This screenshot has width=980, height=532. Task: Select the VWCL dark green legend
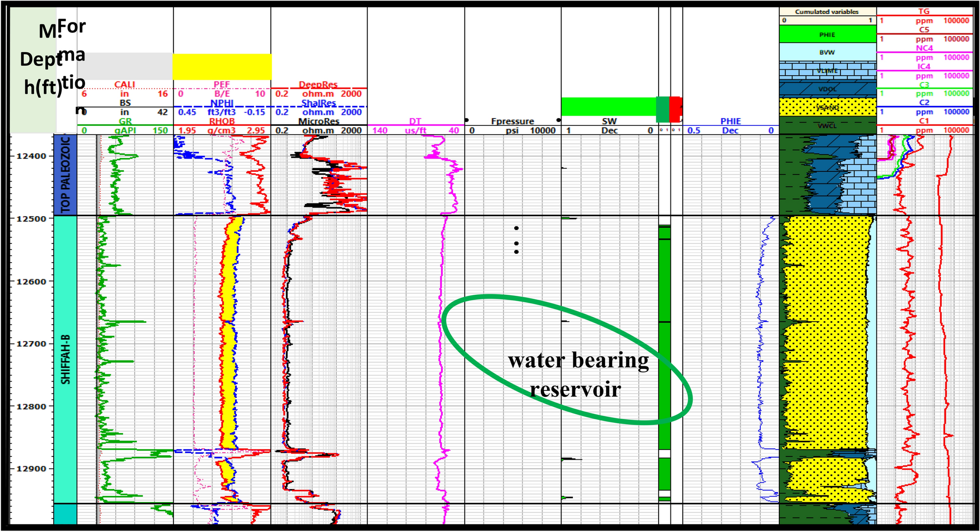click(x=827, y=125)
